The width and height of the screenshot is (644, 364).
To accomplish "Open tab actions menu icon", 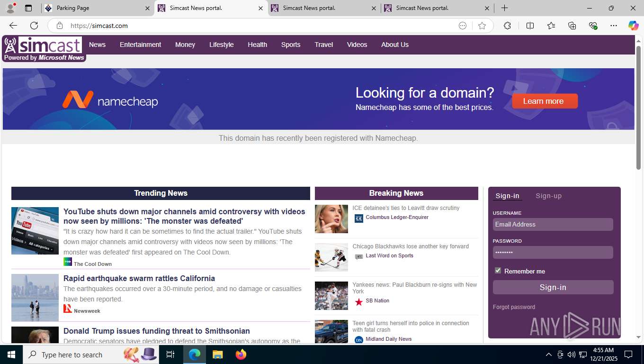I will coord(28,8).
